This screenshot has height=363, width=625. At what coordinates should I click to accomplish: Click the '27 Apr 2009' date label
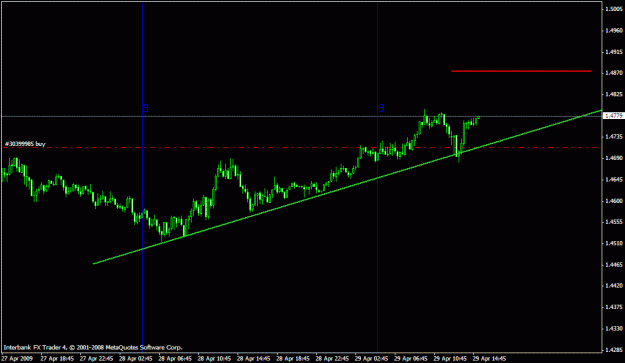[17, 359]
